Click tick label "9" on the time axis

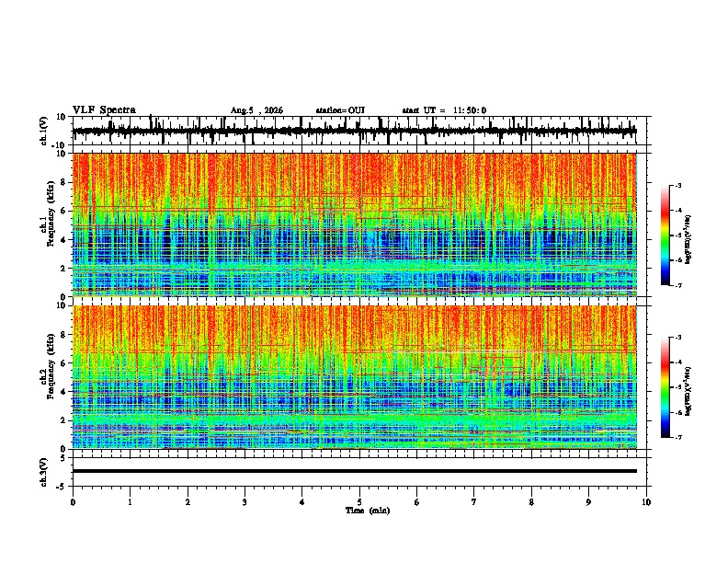tap(588, 502)
